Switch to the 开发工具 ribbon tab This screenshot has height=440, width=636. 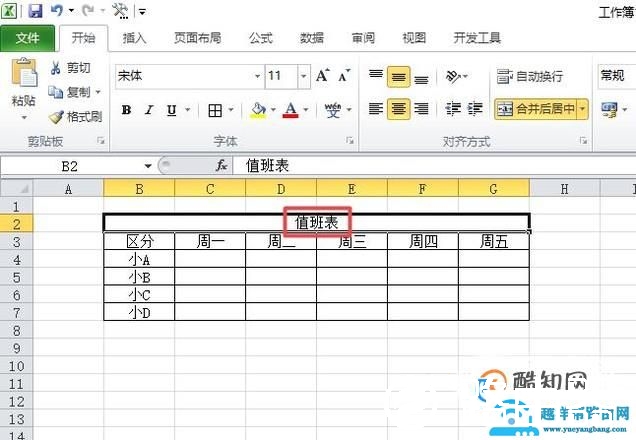477,38
